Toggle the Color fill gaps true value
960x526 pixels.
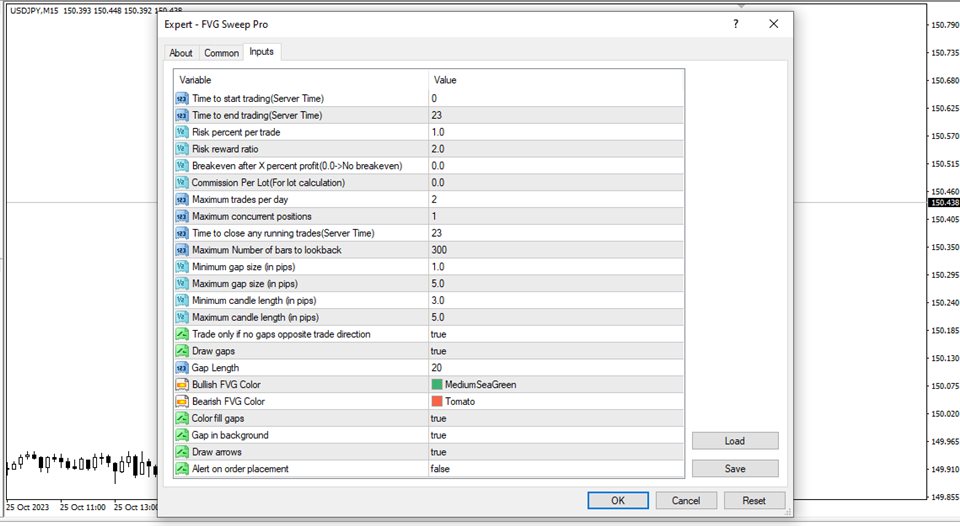point(438,418)
